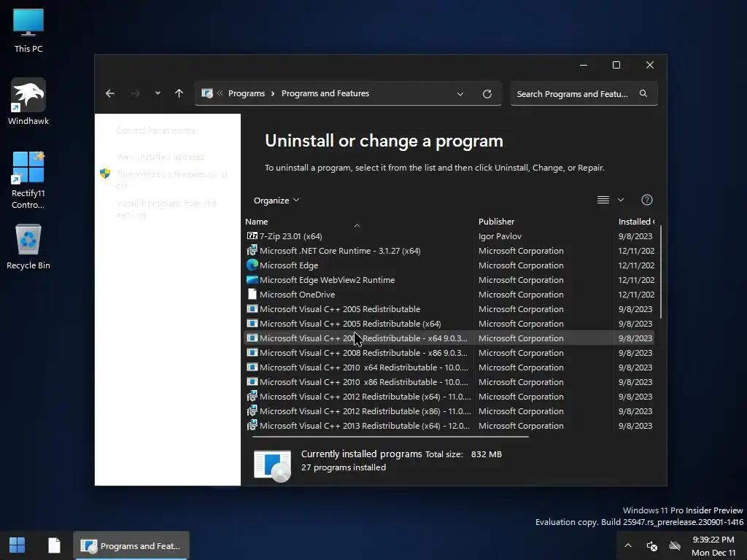Image resolution: width=747 pixels, height=560 pixels.
Task: Click the Programs and Features taskbar button
Action: pyautogui.click(x=131, y=545)
